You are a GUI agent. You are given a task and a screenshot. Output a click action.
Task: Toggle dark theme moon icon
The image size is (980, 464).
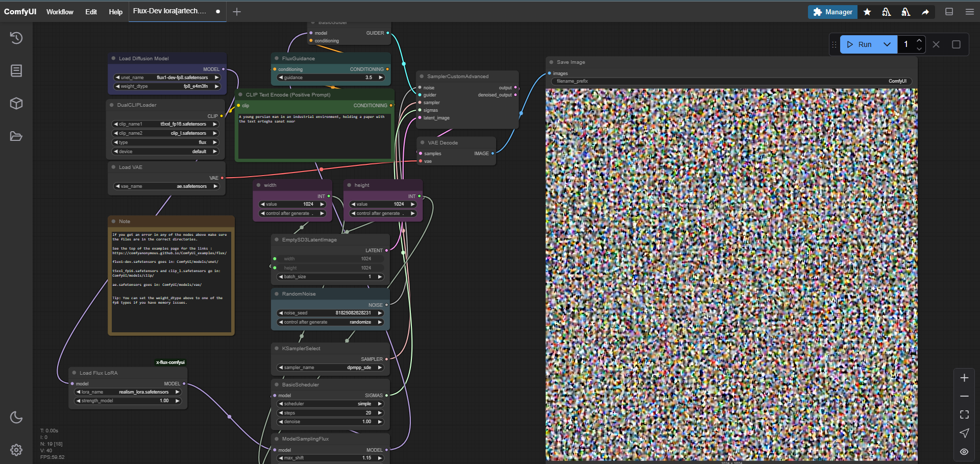pos(16,417)
